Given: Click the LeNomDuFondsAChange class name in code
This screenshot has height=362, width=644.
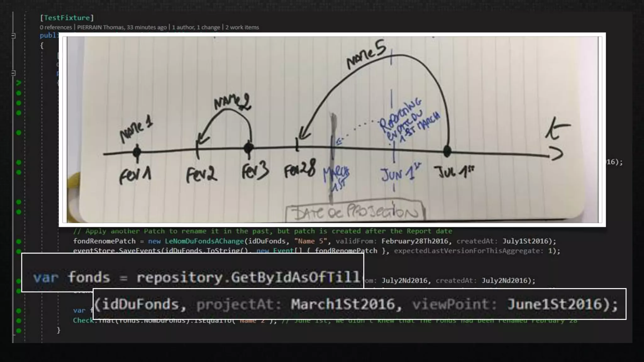Looking at the screenshot, I should point(204,241).
